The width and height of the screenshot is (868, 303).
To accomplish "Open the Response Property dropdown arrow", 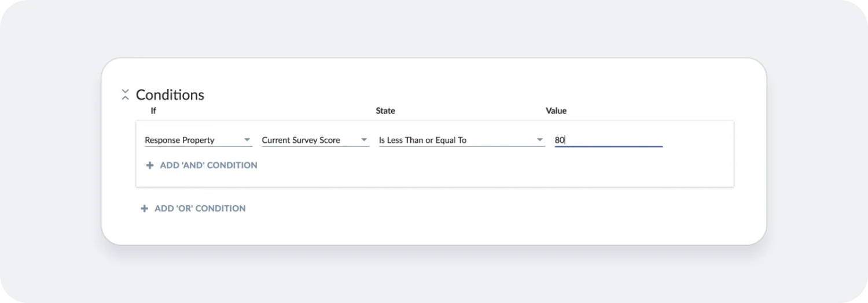I will (247, 140).
